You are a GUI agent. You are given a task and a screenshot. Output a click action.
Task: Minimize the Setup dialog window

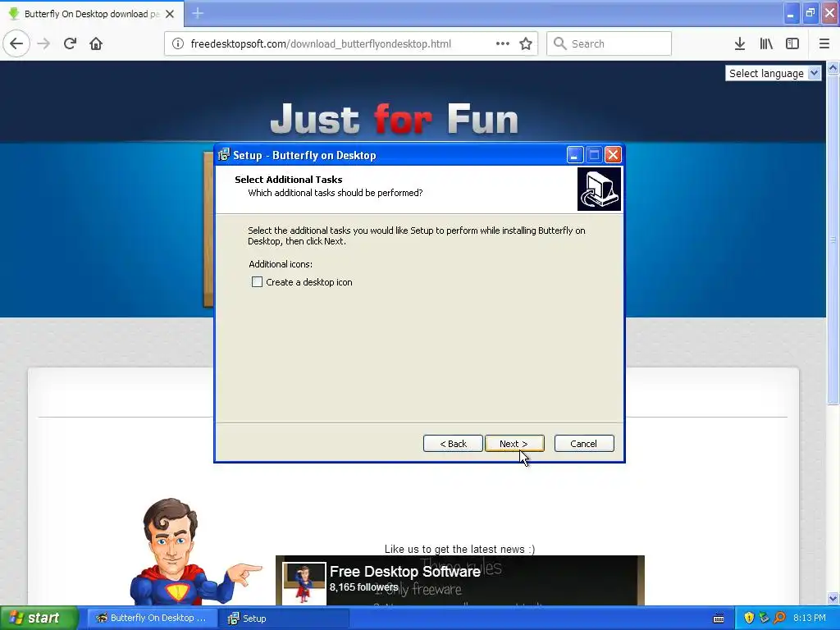point(575,155)
